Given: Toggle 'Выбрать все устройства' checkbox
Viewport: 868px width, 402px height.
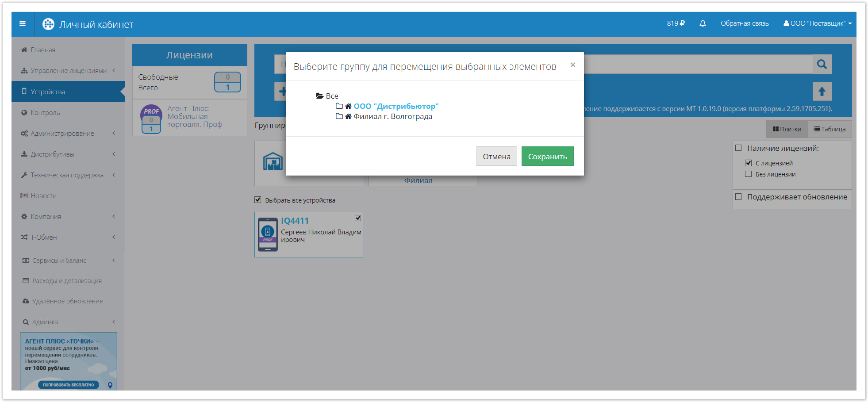Looking at the screenshot, I should coord(258,200).
